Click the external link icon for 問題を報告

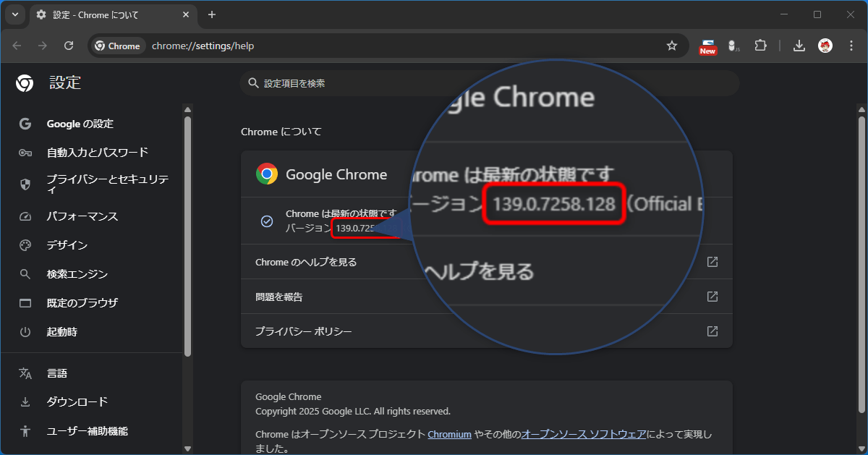(x=712, y=297)
